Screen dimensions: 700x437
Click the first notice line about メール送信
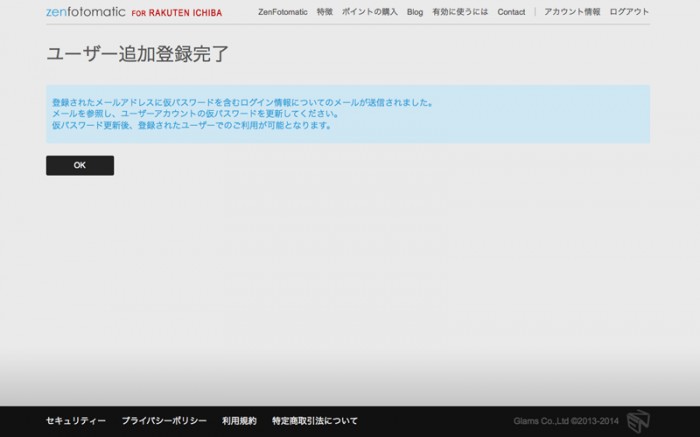[242, 102]
